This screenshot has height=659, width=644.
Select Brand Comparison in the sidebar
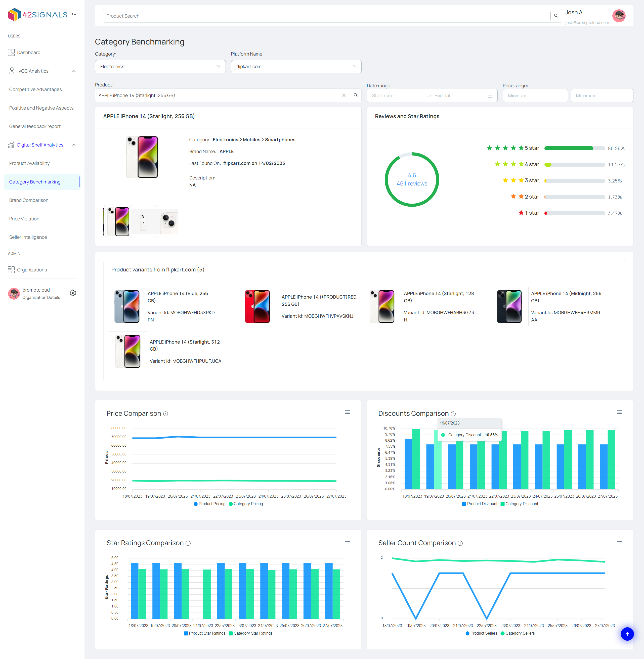coord(29,200)
